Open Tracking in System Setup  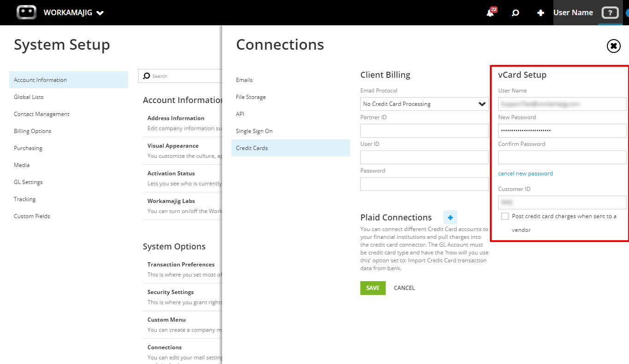[x=69, y=199]
